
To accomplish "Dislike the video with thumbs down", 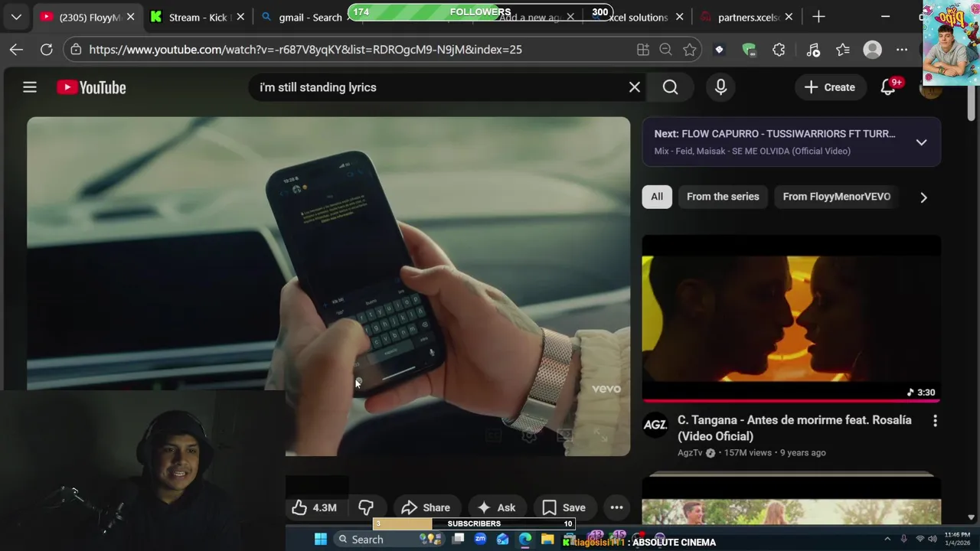I will (366, 507).
